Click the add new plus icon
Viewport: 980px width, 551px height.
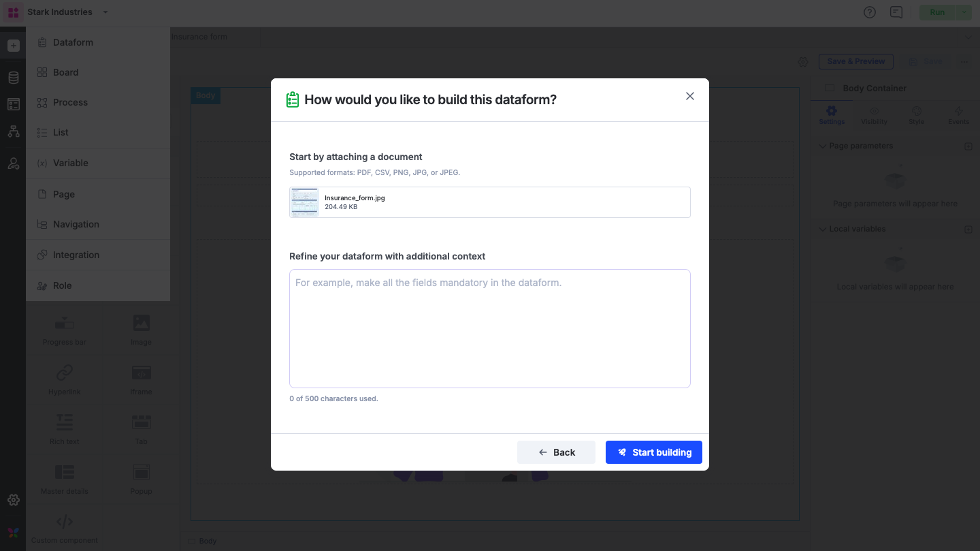(13, 46)
